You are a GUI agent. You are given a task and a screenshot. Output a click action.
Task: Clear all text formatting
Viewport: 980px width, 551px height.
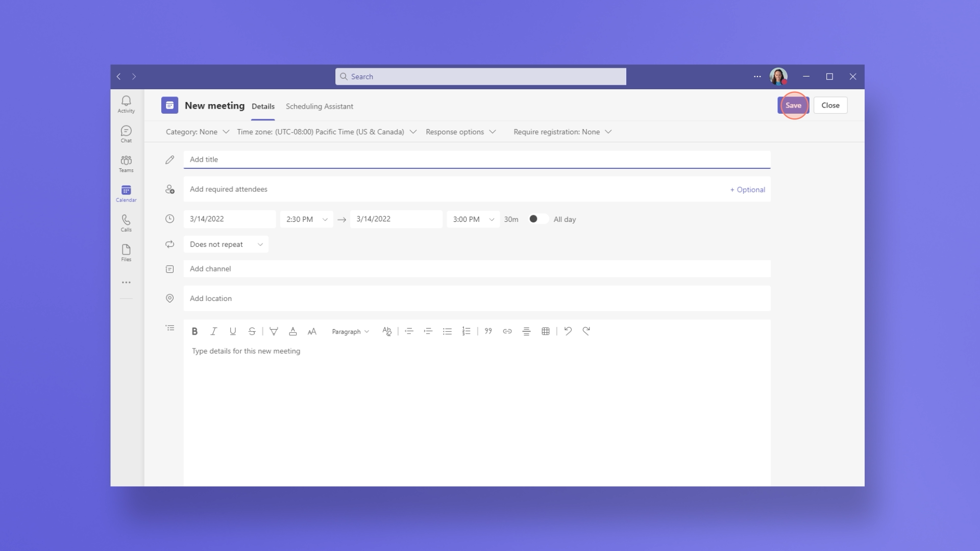click(x=387, y=331)
